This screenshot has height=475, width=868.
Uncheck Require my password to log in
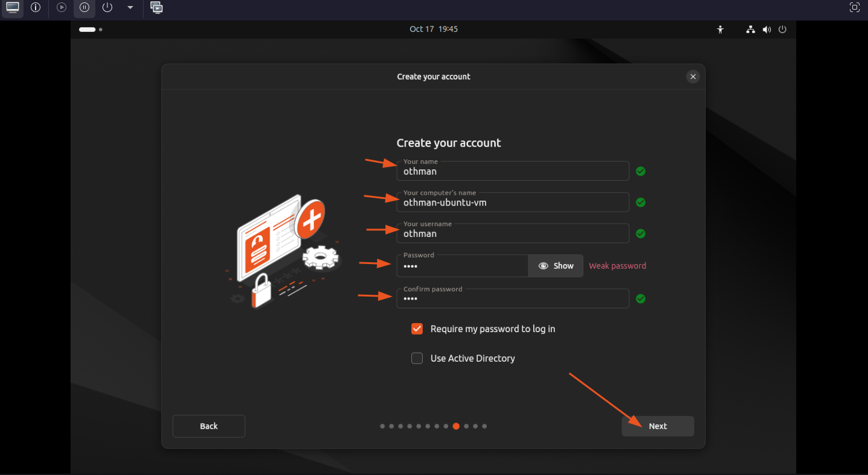click(x=417, y=329)
